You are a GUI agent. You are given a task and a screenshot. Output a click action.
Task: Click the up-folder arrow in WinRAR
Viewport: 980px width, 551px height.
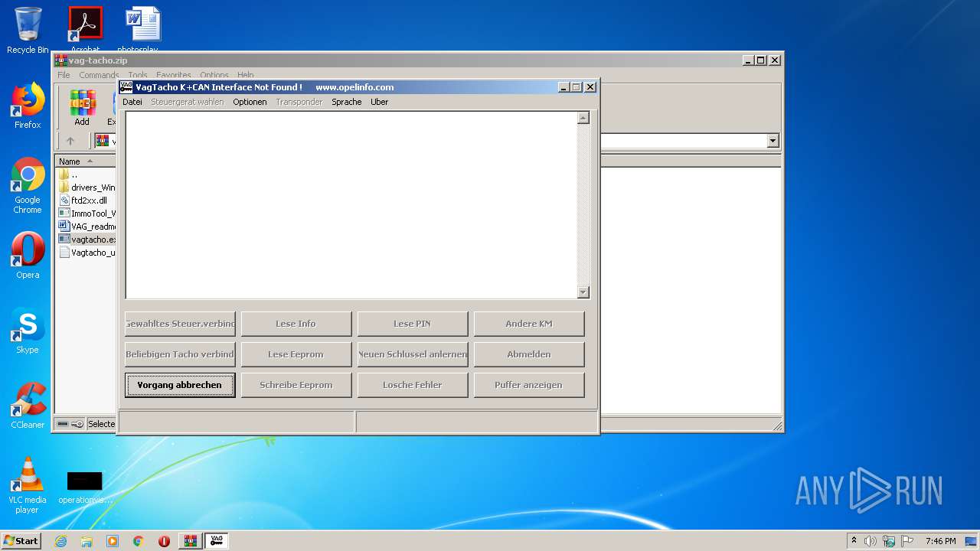70,141
